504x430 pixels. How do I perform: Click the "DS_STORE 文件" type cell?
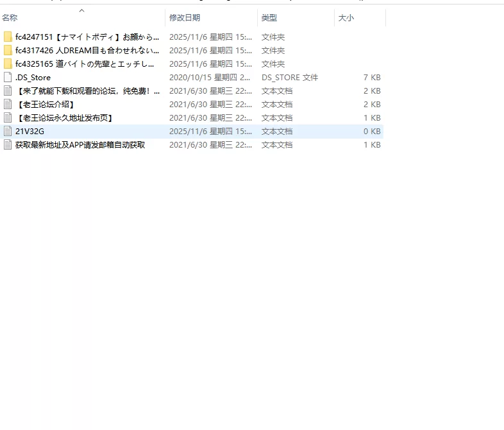(290, 78)
